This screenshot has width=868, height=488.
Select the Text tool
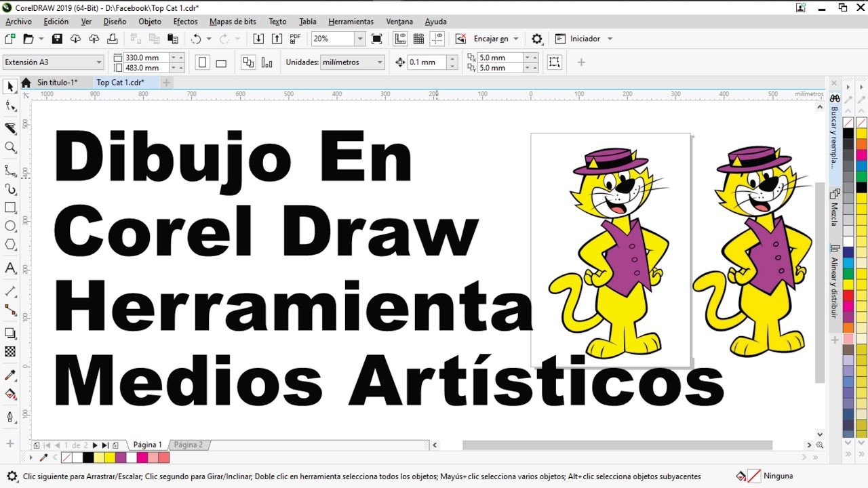pos(10,268)
